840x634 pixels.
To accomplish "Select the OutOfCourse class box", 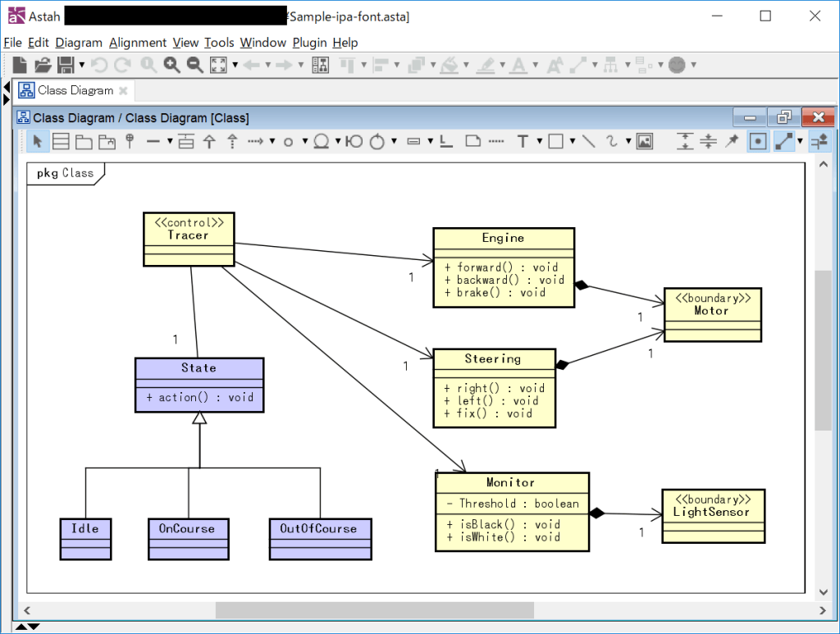I will point(321,539).
